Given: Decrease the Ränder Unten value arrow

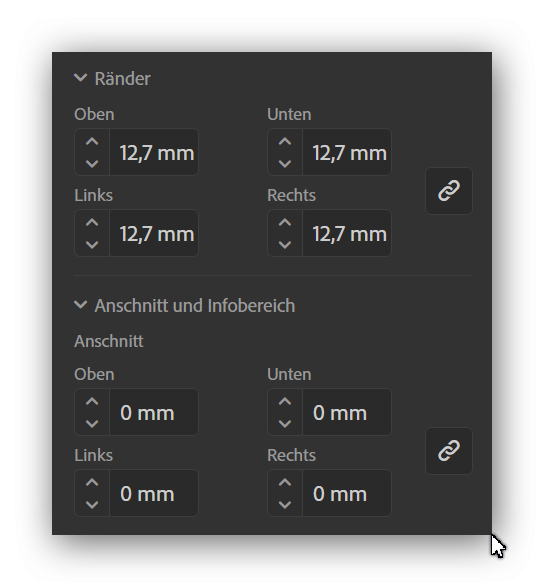Looking at the screenshot, I should 285,164.
